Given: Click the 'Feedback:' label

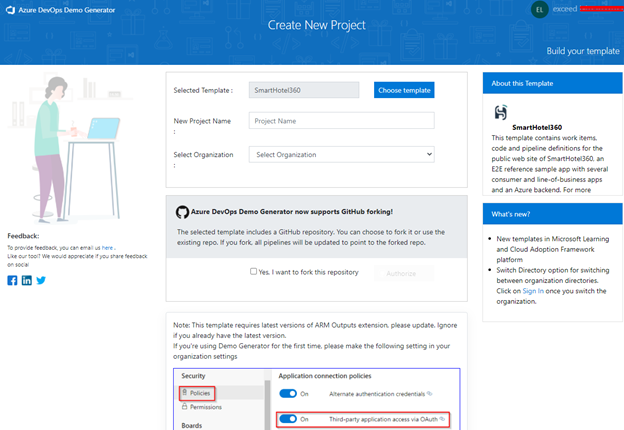Looking at the screenshot, I should click(23, 236).
